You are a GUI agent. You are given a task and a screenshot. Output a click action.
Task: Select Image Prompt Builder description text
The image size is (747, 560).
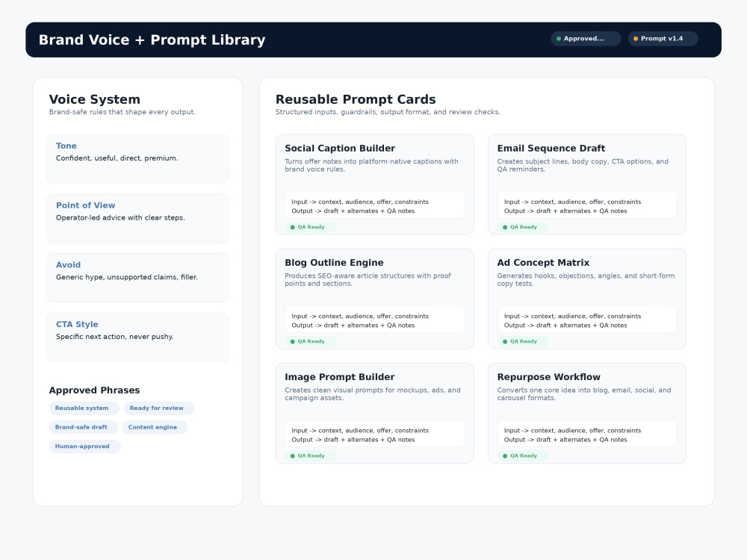coord(373,393)
